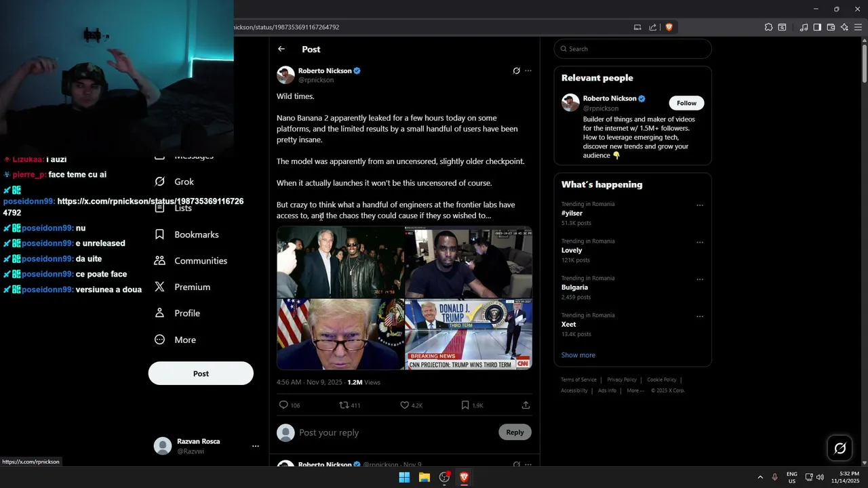This screenshot has width=868, height=488.
Task: Click the Search input field
Action: coord(633,49)
